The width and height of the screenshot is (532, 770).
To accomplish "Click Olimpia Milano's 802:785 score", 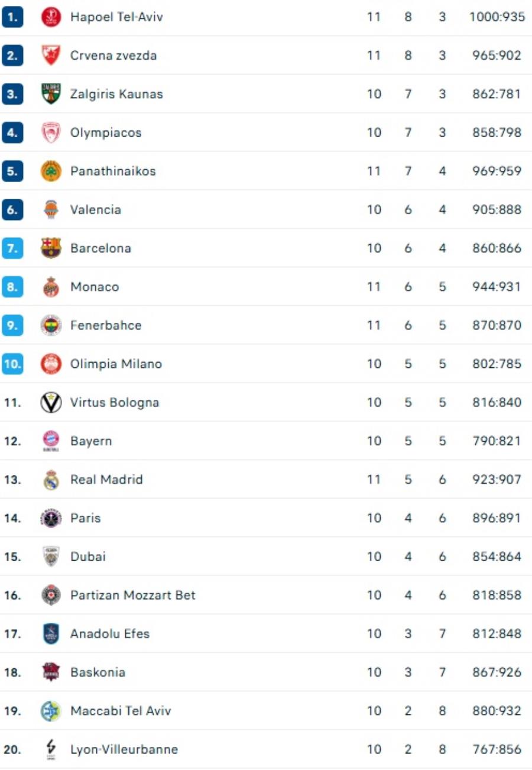I will point(497,364).
